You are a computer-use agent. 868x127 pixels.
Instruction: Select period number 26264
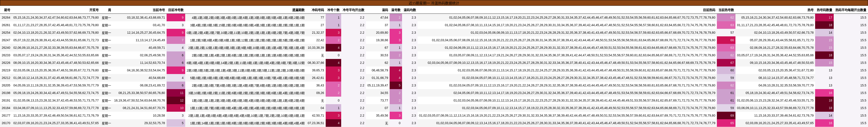[6, 18]
